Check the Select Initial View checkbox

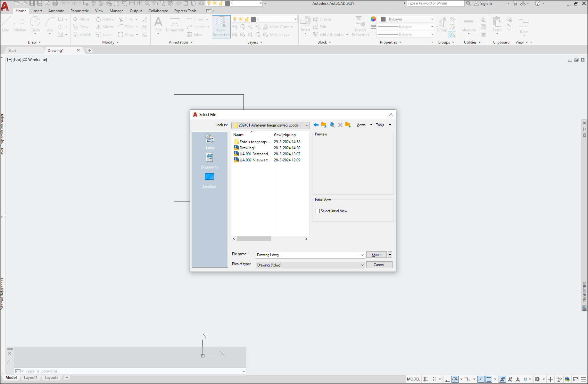pyautogui.click(x=318, y=211)
